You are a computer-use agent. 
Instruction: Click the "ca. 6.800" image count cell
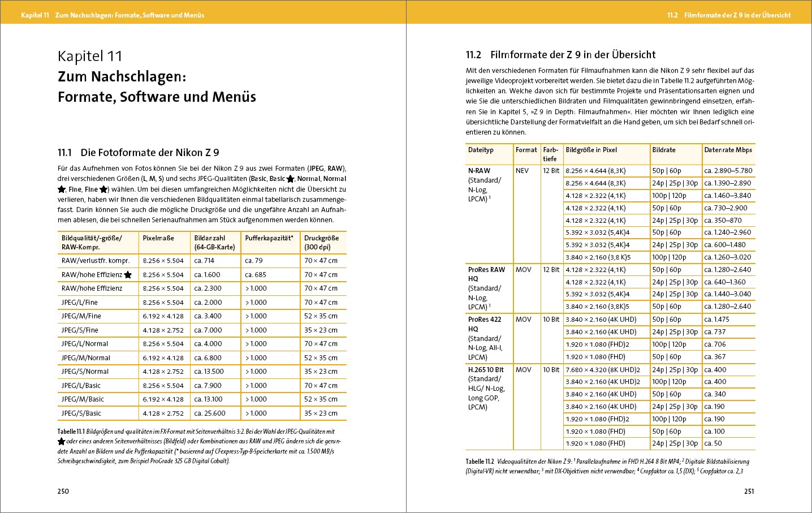(208, 358)
